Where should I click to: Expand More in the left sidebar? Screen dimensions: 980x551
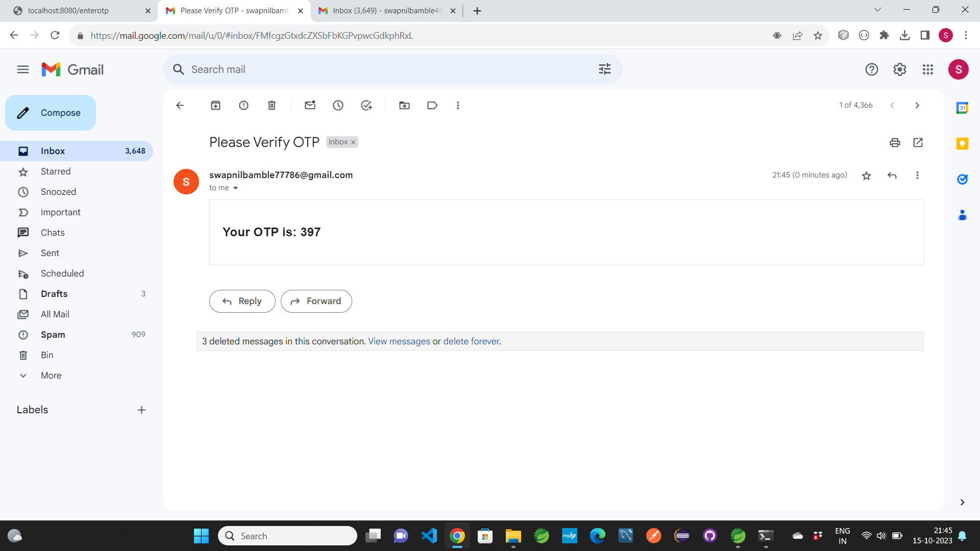pos(51,375)
